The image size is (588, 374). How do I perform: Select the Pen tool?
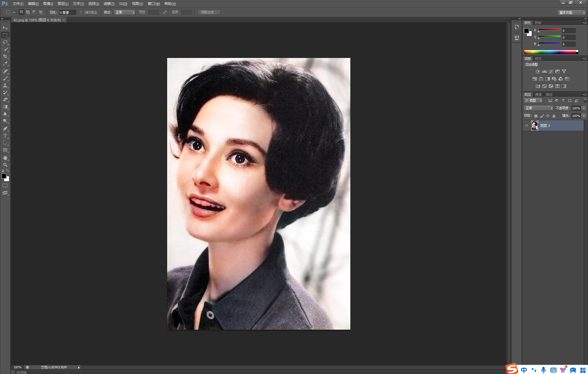[x=5, y=129]
